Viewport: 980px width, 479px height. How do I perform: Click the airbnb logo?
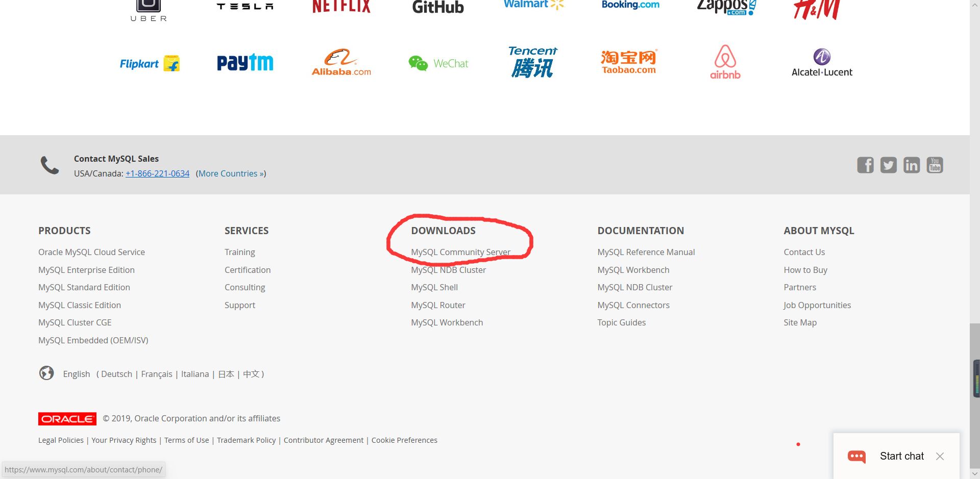(725, 62)
